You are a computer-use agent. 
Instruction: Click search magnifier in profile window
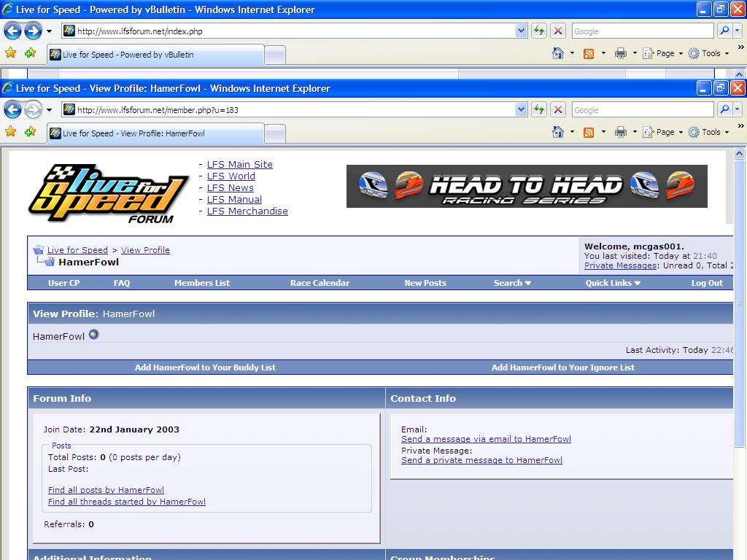(724, 109)
